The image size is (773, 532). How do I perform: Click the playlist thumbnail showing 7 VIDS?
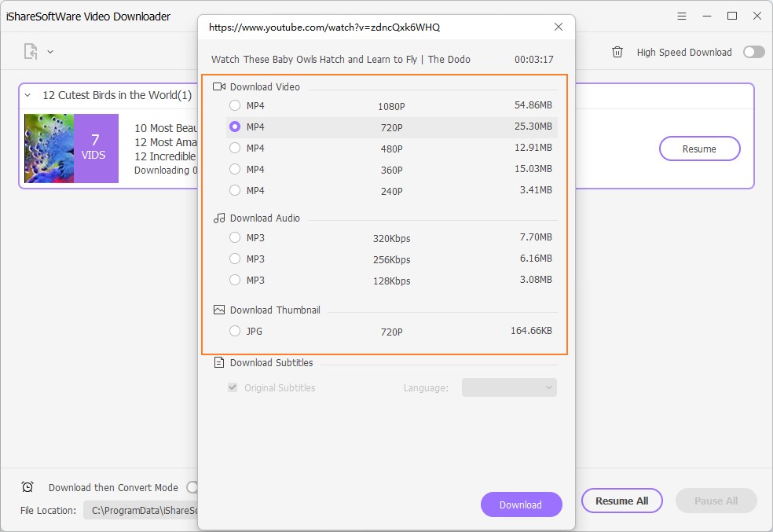click(71, 149)
